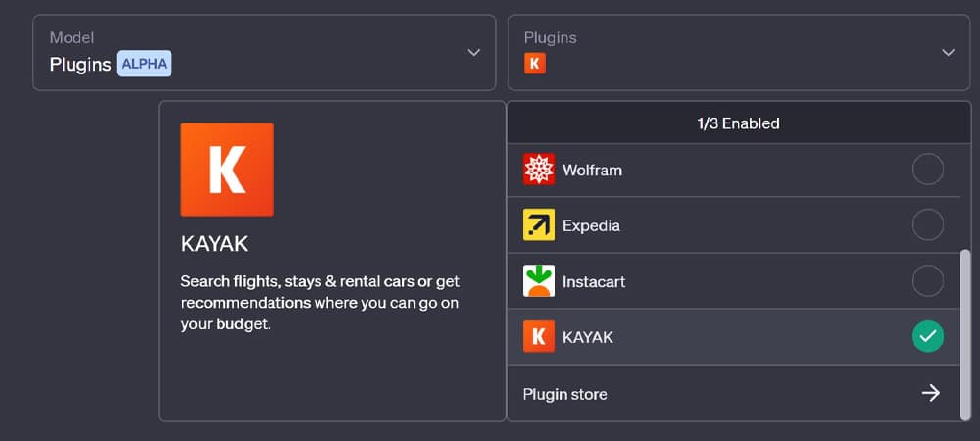Enable the Expedia plugin radio circle

927,224
